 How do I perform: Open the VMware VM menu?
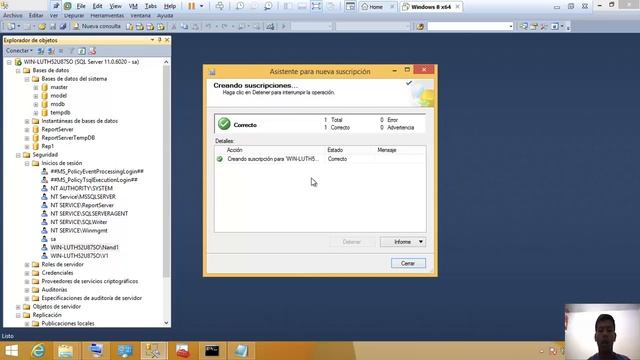click(133, 7)
